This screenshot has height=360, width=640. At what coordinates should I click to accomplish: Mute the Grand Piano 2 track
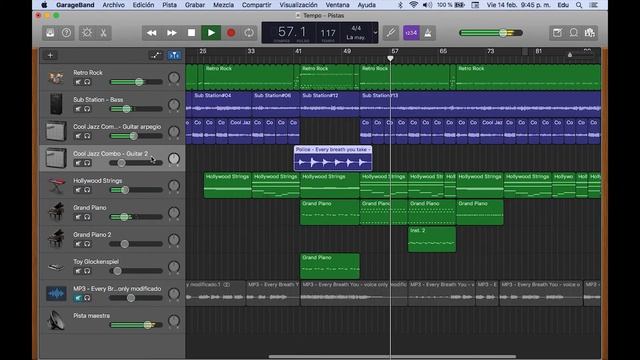click(78, 244)
